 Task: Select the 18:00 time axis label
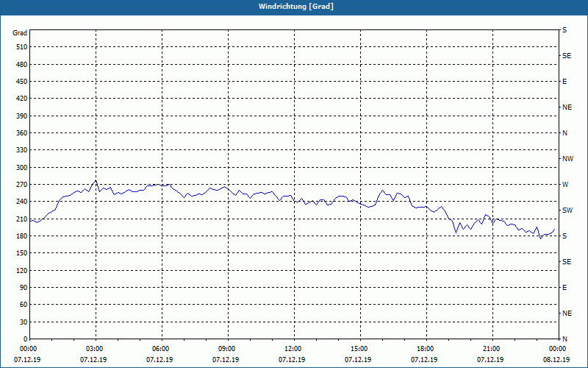click(425, 349)
